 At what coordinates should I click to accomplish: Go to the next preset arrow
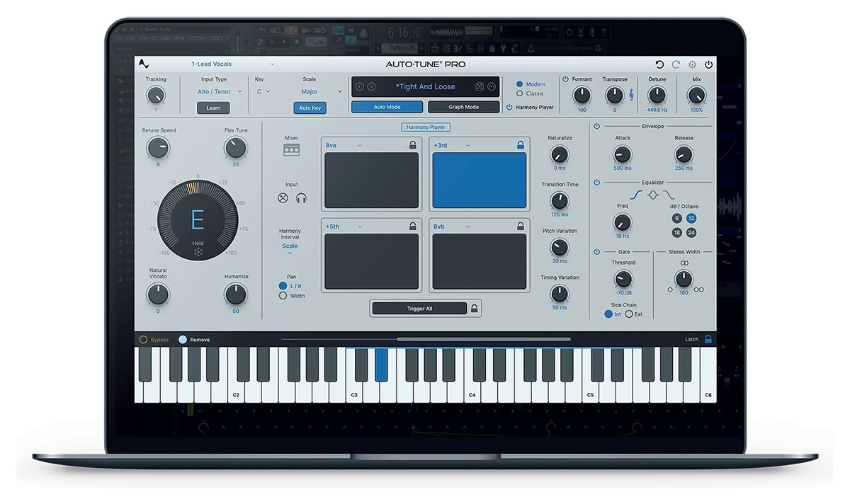click(x=371, y=87)
